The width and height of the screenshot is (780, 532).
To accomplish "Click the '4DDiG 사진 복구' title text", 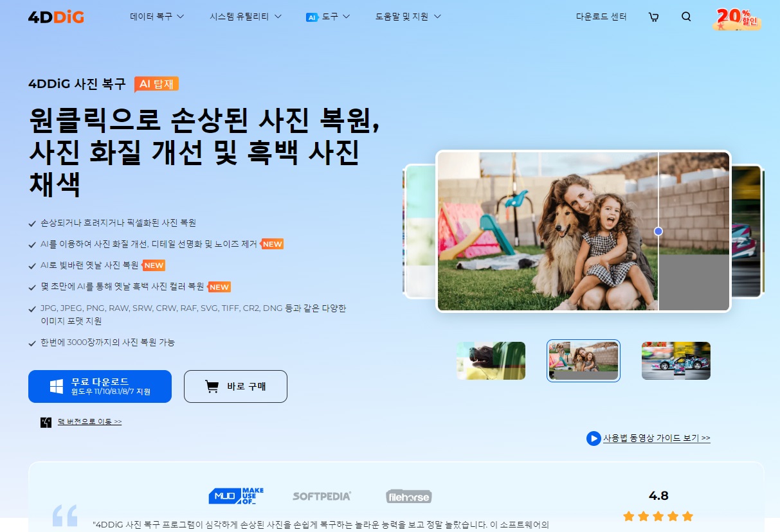I will pos(77,84).
